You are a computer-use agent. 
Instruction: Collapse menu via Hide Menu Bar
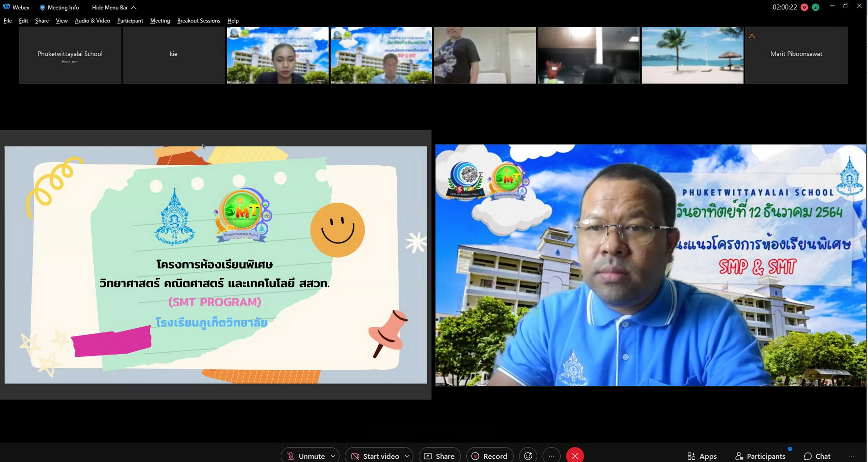(114, 7)
